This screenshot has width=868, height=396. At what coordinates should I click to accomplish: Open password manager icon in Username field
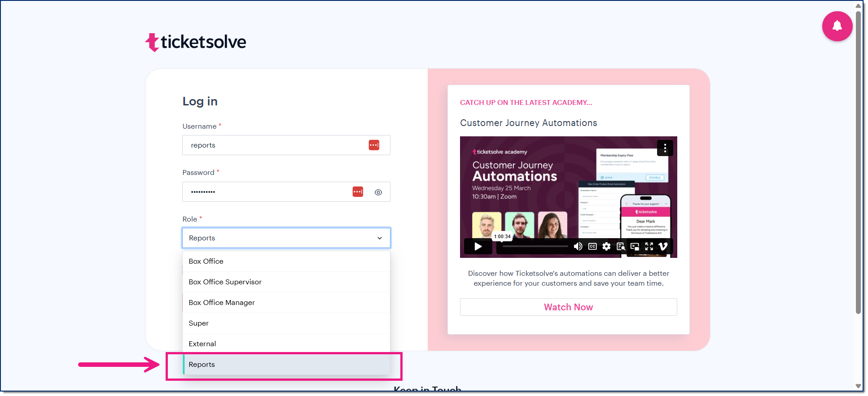374,145
